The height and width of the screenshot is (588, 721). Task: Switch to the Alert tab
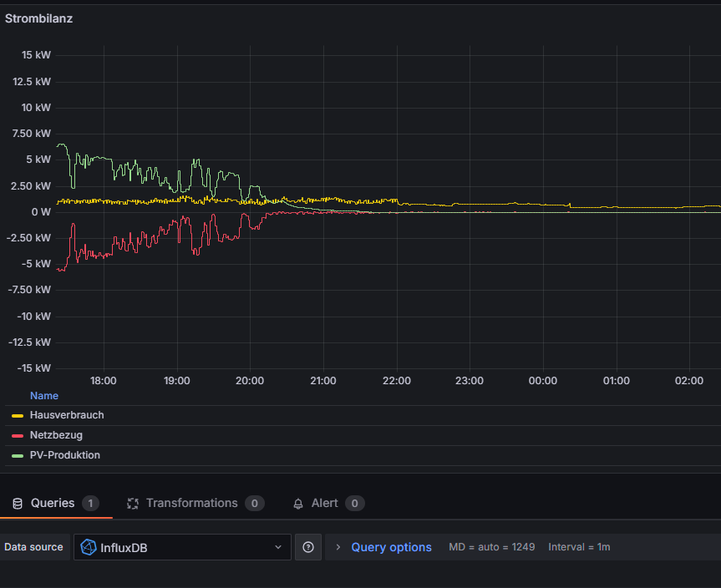coord(325,504)
